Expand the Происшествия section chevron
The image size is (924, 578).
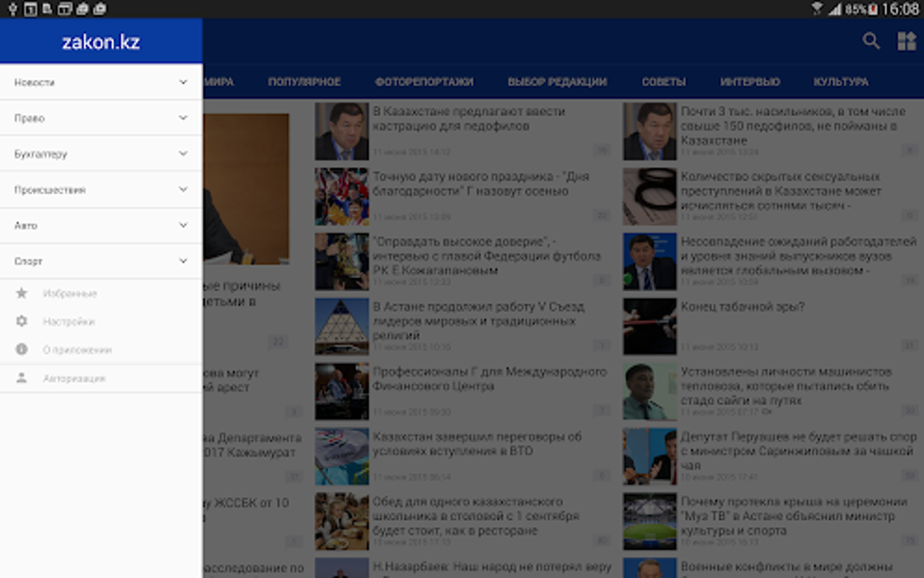183,189
